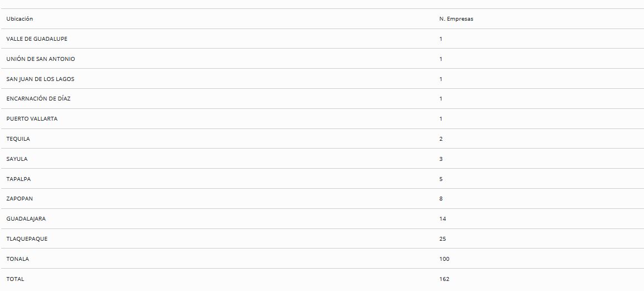Click the SAN JUAN DE LOS LAGOS cell
The height and width of the screenshot is (291, 644).
(40, 79)
